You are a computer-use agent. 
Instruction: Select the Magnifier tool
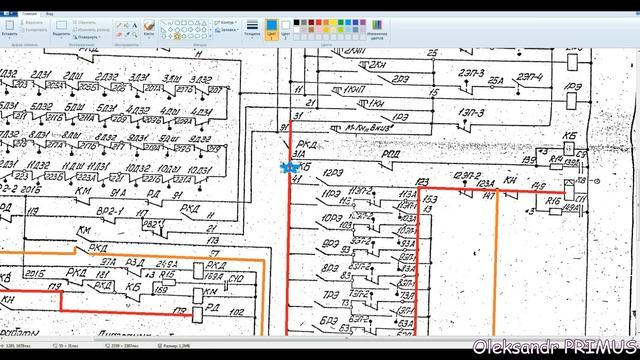(x=135, y=35)
